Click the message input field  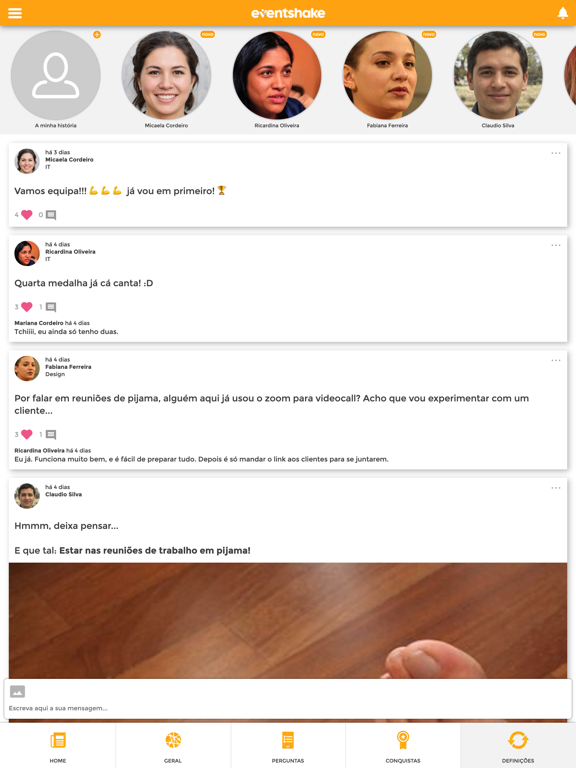coord(288,708)
